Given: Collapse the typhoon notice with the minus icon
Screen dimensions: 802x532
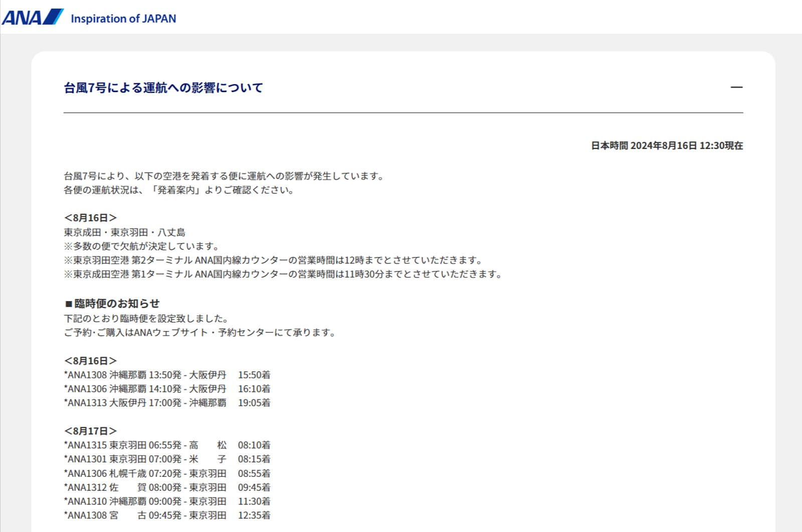Looking at the screenshot, I should [736, 87].
